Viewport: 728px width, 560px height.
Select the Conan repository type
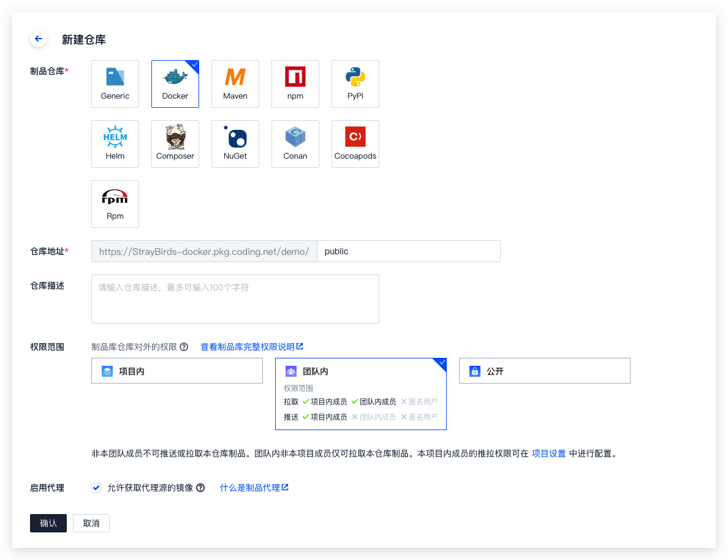295,144
